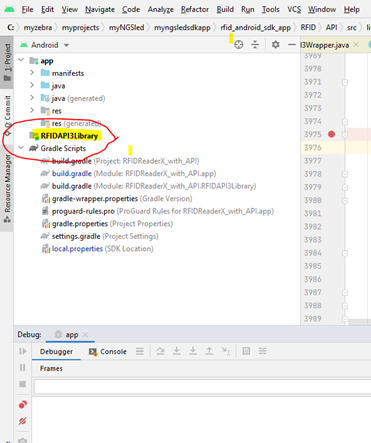This screenshot has width=371, height=443.
Task: Click the collapse all icon in Project panel
Action: click(255, 45)
